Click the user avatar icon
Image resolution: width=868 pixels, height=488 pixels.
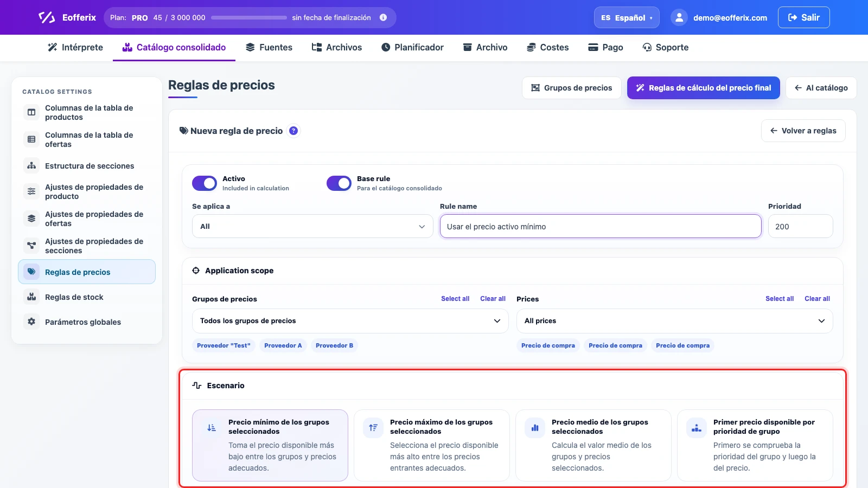[679, 17]
